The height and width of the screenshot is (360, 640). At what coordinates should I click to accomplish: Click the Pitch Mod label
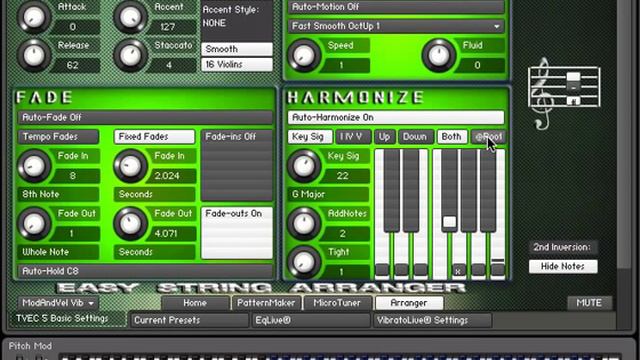pos(31,346)
